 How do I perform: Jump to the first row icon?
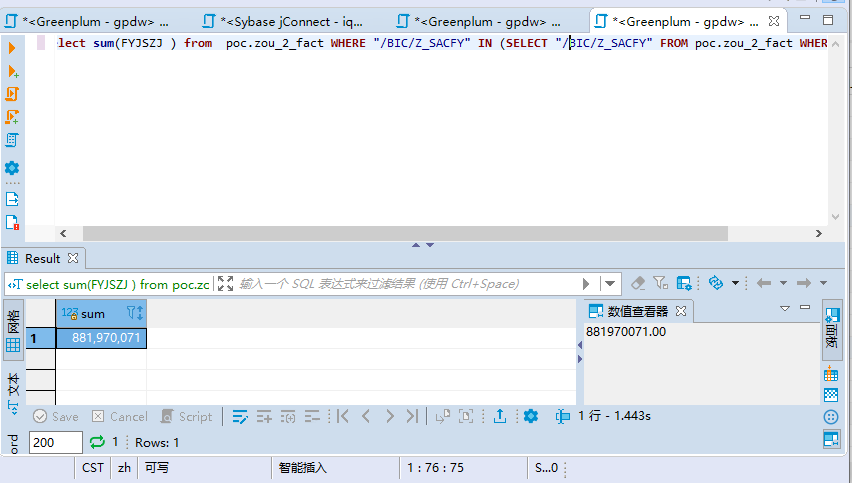[342, 417]
